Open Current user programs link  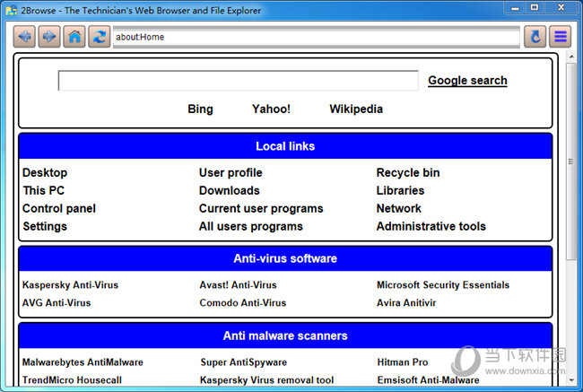tap(261, 208)
